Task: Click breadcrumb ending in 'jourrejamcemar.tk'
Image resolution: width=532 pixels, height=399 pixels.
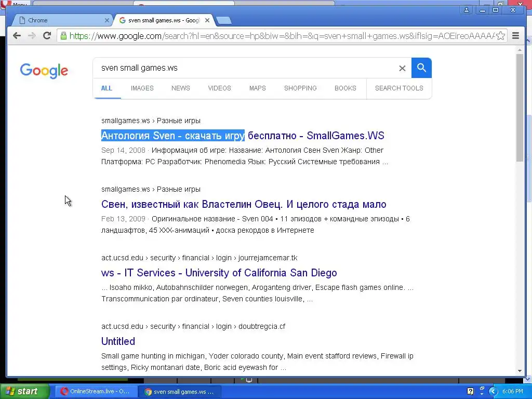Action: pyautogui.click(x=199, y=258)
